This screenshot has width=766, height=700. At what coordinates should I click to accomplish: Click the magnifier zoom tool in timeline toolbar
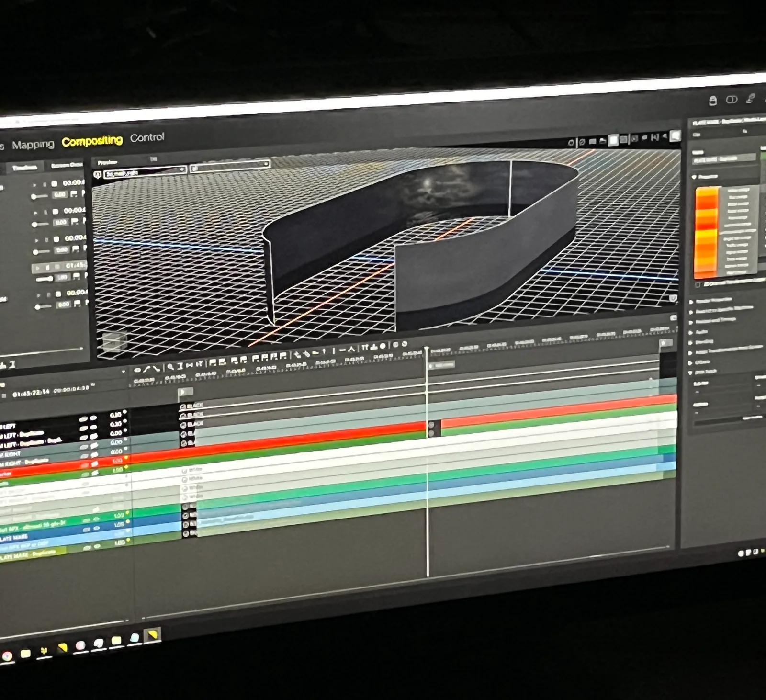pos(170,367)
